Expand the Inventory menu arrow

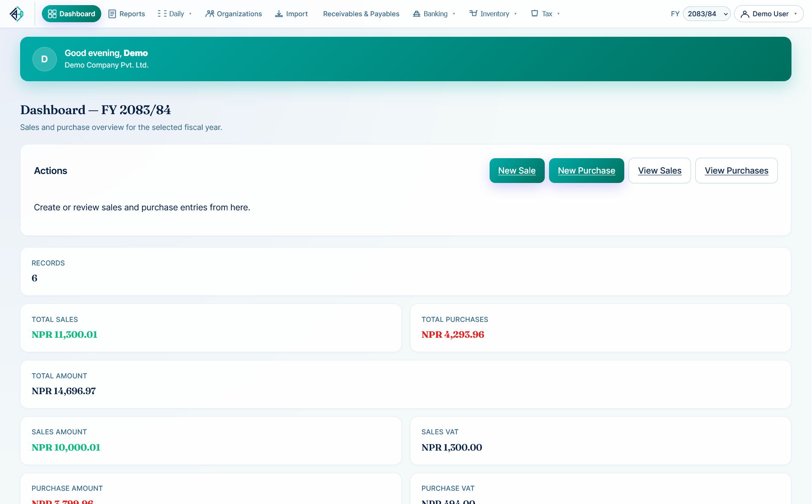click(515, 14)
